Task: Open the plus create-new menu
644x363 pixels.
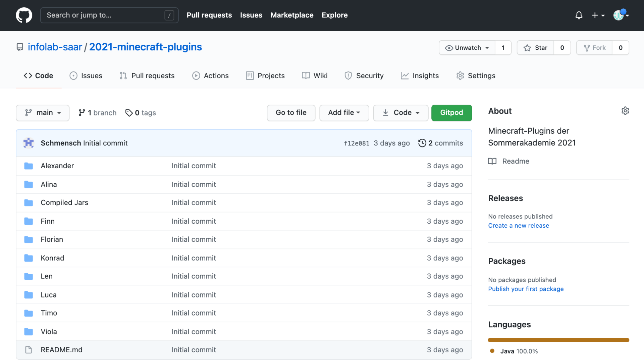Action: (598, 15)
